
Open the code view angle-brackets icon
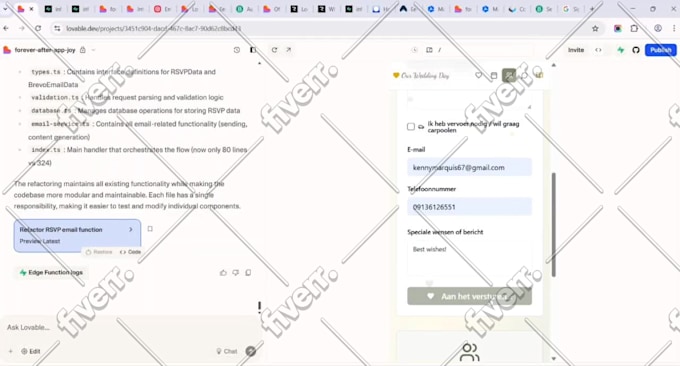click(598, 50)
